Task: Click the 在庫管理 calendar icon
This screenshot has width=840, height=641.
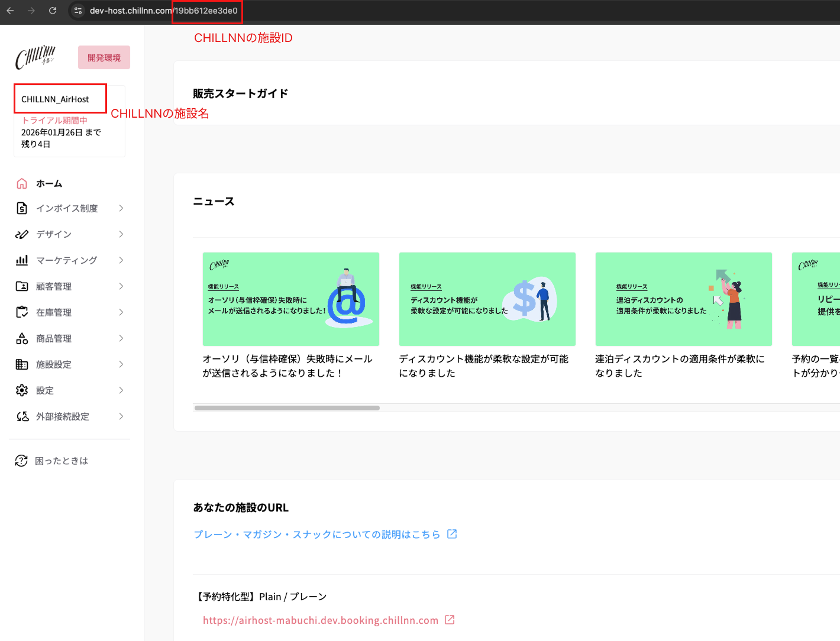Action: pos(22,312)
